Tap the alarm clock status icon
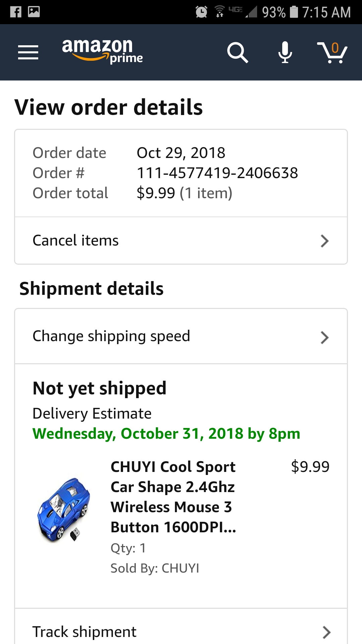 [x=201, y=12]
